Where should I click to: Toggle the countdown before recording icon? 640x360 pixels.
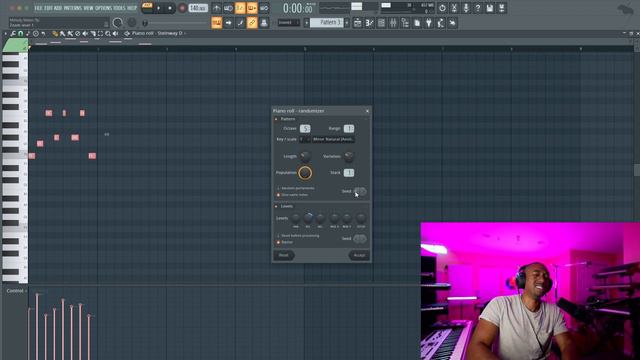point(240,8)
